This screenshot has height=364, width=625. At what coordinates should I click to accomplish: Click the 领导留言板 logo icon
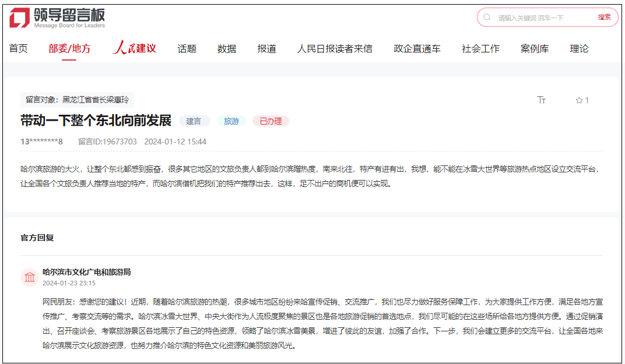tap(19, 17)
